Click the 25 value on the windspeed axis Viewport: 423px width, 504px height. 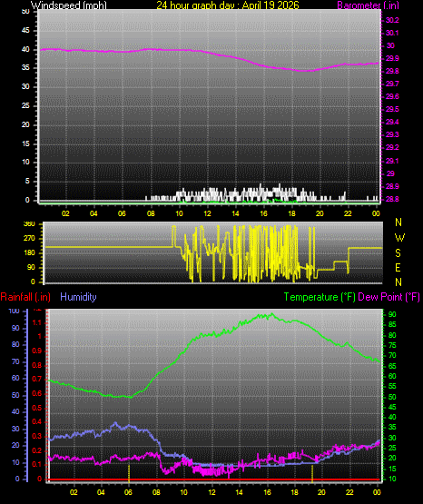pos(25,105)
